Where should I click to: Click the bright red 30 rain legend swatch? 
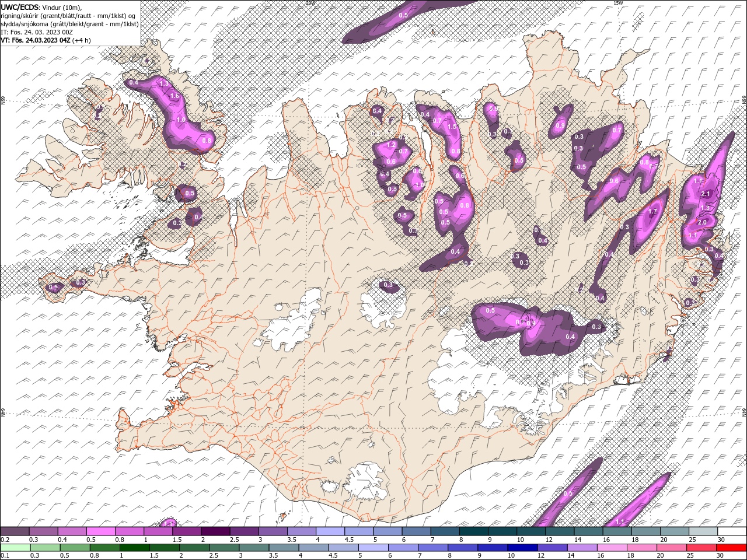click(732, 548)
